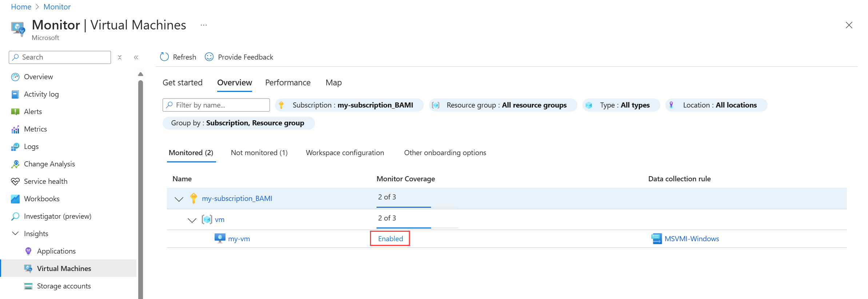Click the Refresh circular arrow icon

(164, 57)
